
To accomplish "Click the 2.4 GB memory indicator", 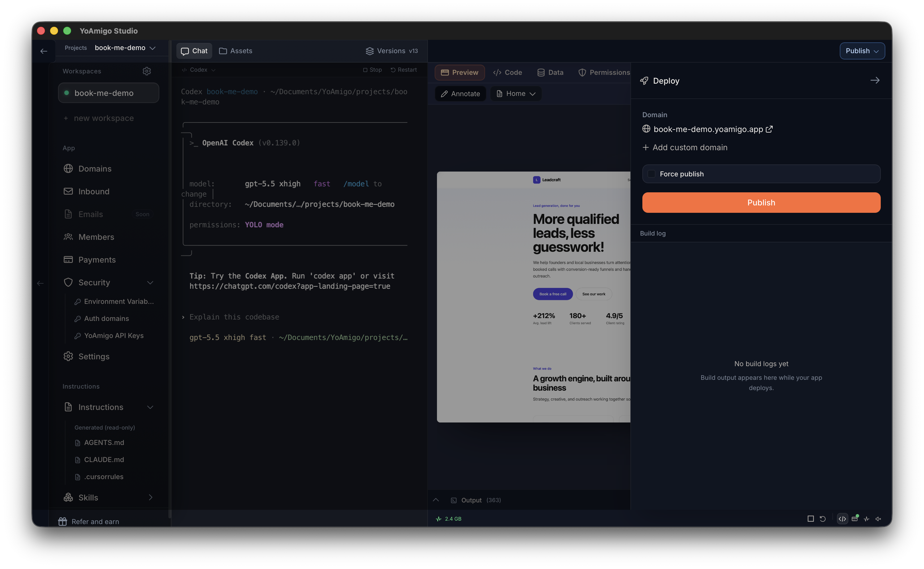I will (x=449, y=519).
